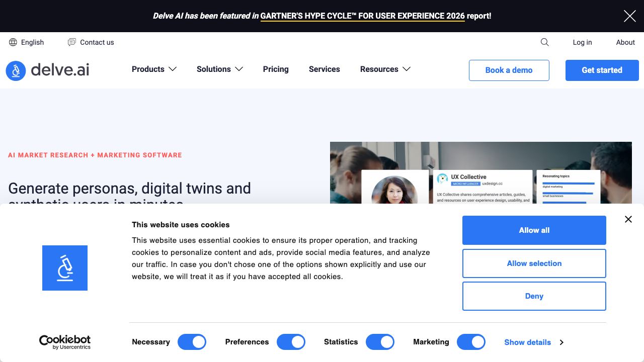
Task: Open the Contact us link
Action: 97,42
